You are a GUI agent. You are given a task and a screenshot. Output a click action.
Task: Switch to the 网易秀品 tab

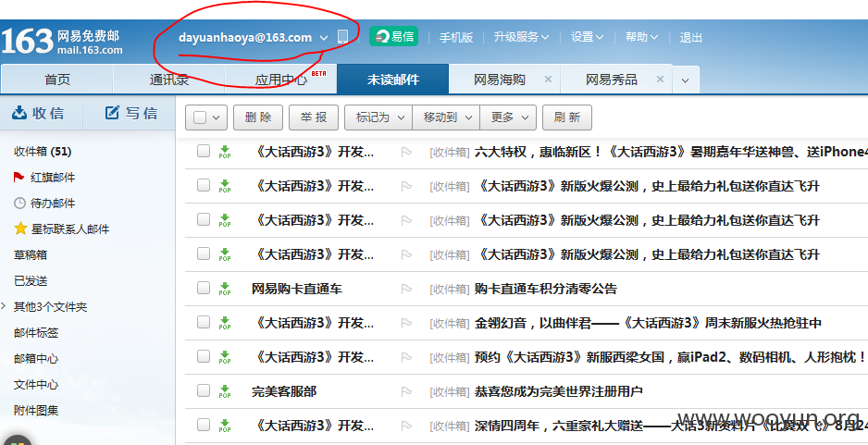[611, 80]
